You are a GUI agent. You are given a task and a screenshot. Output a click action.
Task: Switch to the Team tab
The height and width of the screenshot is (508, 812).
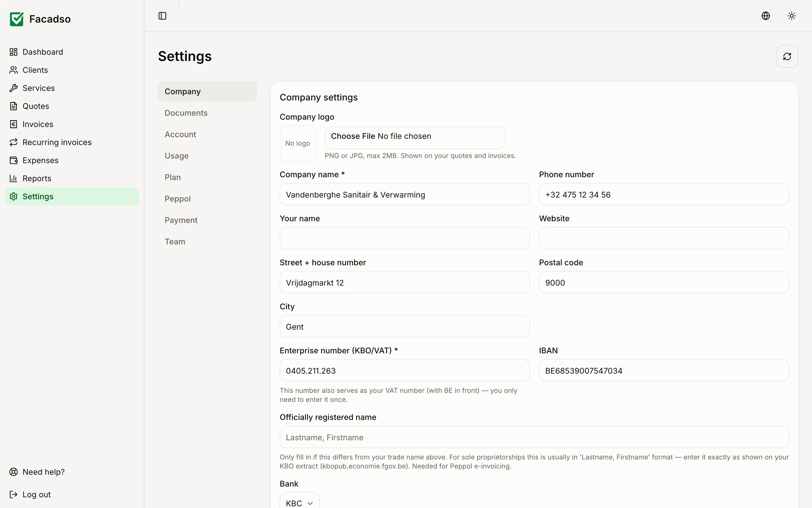click(x=207, y=242)
